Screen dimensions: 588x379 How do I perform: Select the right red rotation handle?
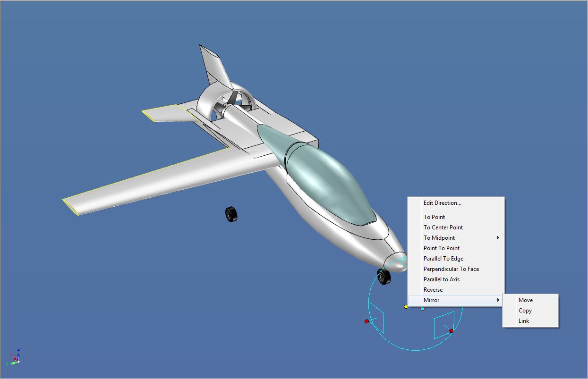click(x=451, y=330)
